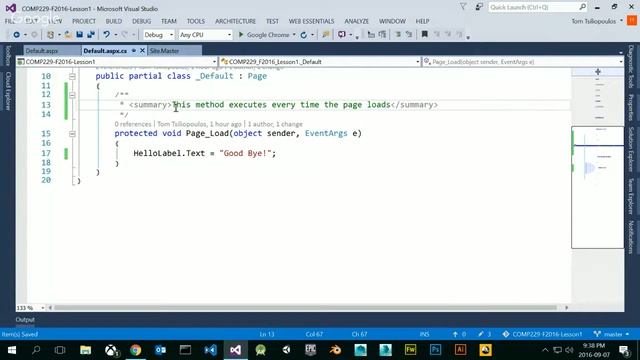Click the master branch indicator

tap(611, 334)
